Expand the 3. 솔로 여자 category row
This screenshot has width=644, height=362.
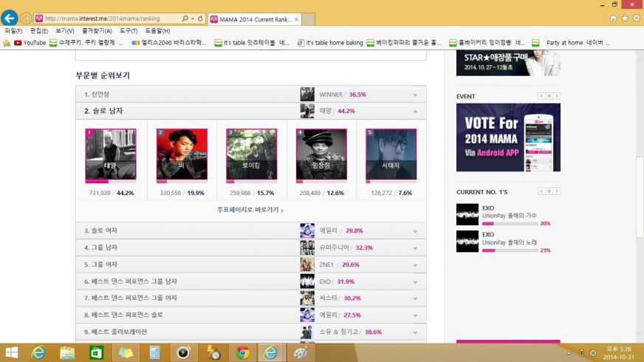251,231
